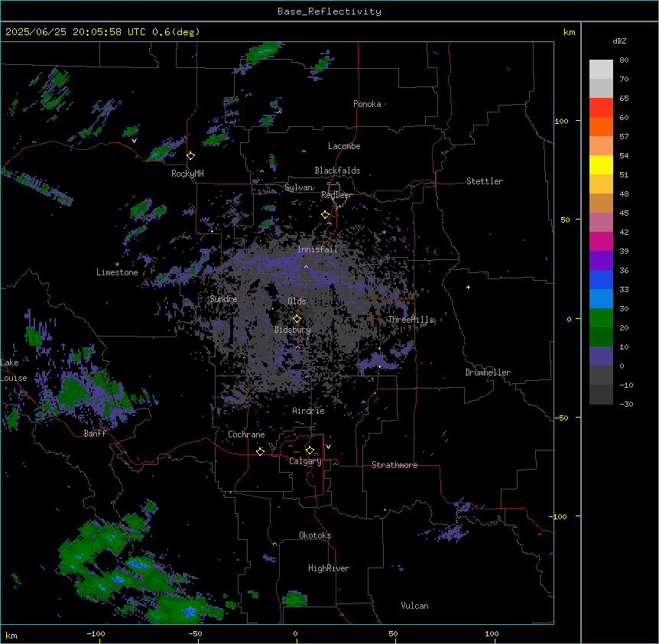Image resolution: width=659 pixels, height=644 pixels.
Task: Click the km unit label at top right
Action: 569,32
